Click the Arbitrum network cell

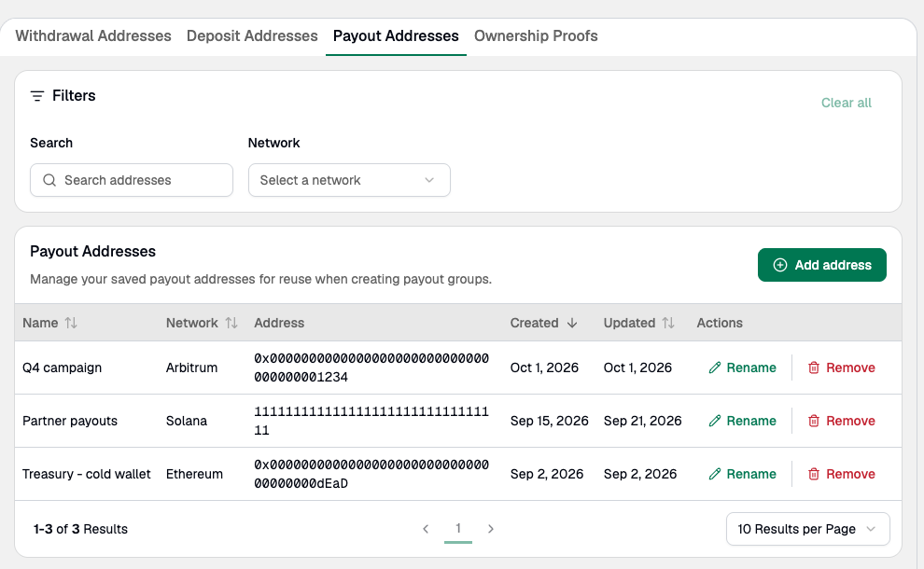pos(191,368)
